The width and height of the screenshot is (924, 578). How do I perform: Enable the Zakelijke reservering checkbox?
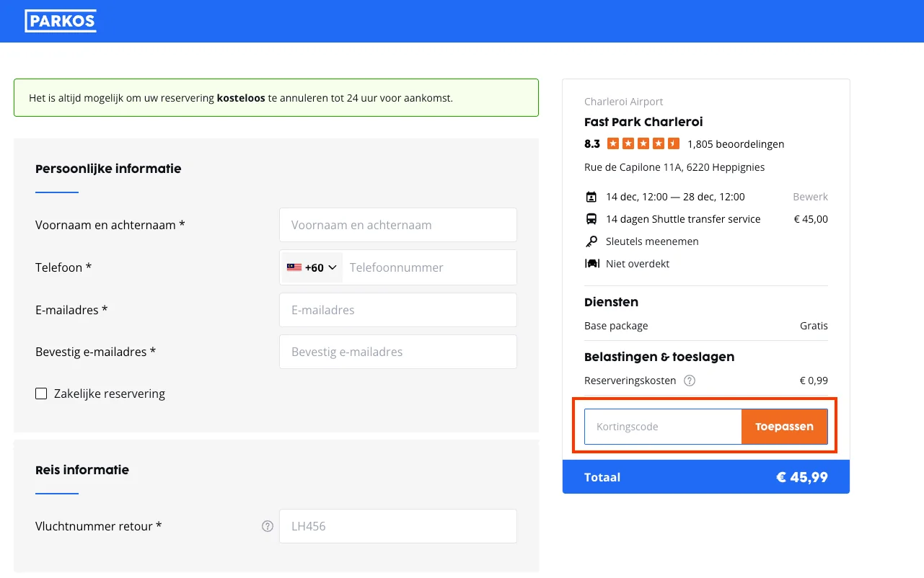coord(41,394)
